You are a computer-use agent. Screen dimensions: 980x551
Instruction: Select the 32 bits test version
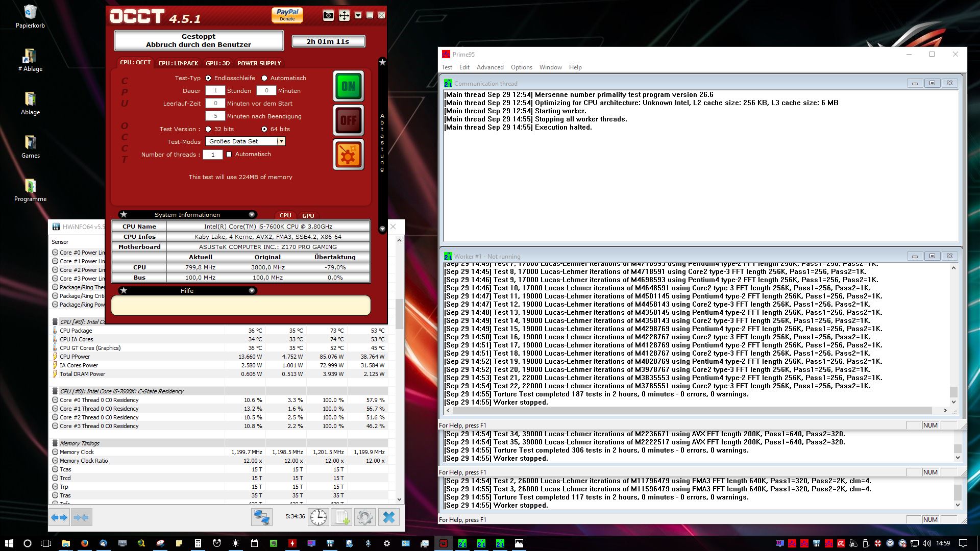208,129
